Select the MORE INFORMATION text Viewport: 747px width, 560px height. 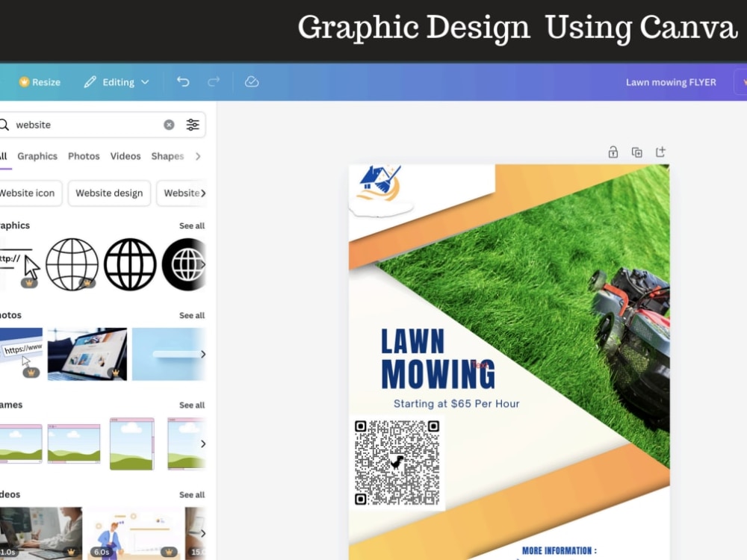(x=560, y=550)
